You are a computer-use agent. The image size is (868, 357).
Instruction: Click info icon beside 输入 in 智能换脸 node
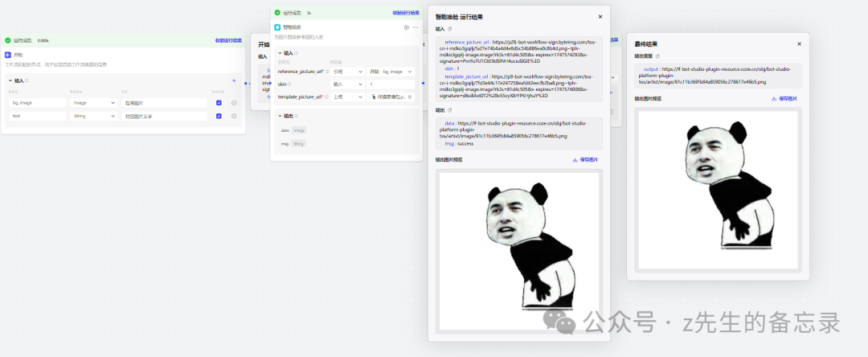296,53
